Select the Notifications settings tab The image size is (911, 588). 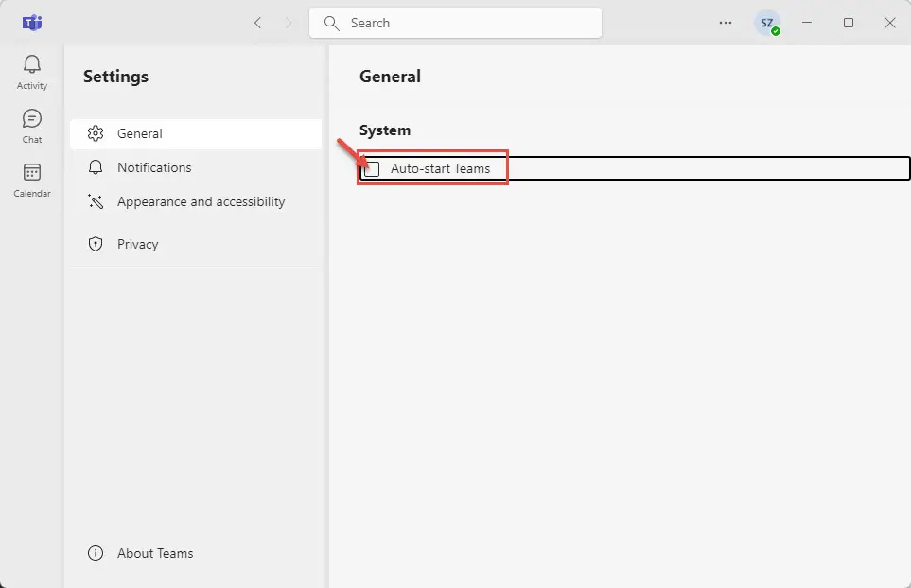196,167
